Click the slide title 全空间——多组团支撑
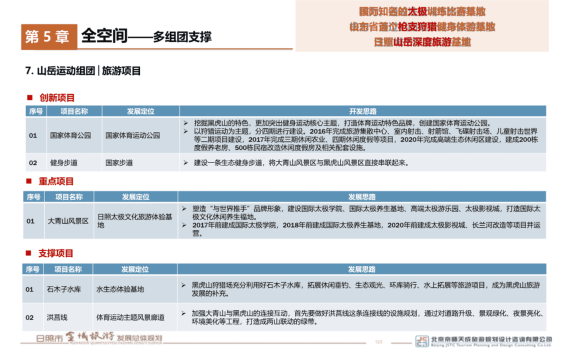Image resolution: width=570 pixels, height=360 pixels. click(x=146, y=36)
